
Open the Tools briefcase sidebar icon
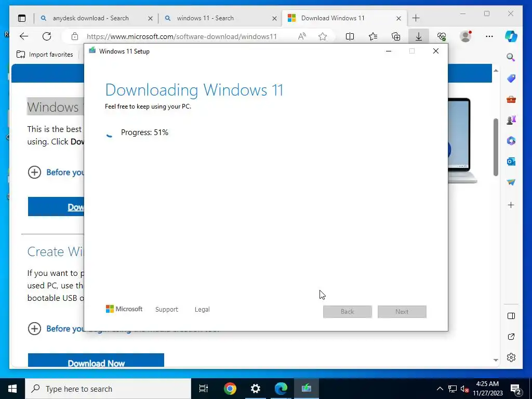[511, 99]
